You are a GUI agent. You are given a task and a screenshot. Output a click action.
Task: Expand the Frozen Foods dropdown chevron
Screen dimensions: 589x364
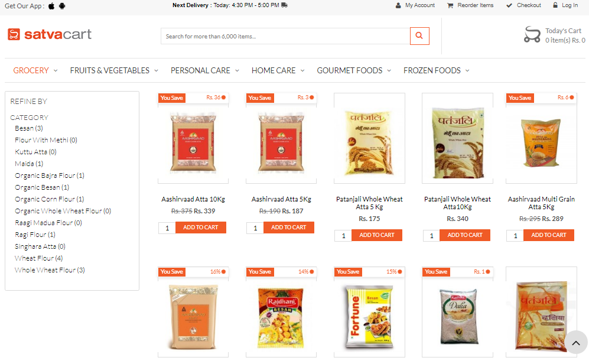(x=467, y=71)
